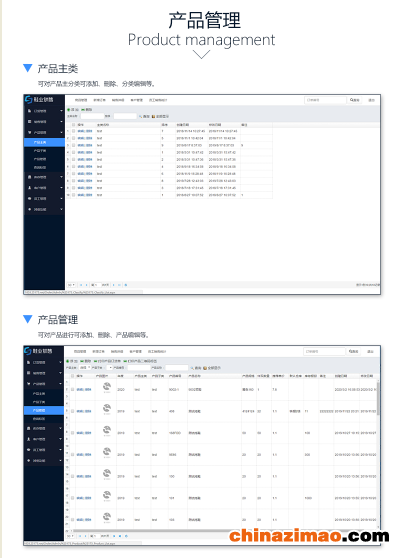Click the search button beside top-right field, upper screenshot

point(354,100)
